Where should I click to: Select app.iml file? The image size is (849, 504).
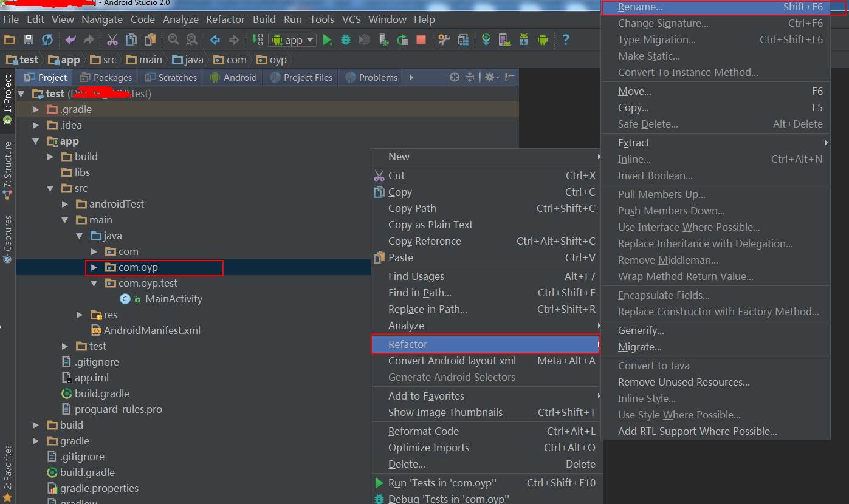tap(92, 378)
